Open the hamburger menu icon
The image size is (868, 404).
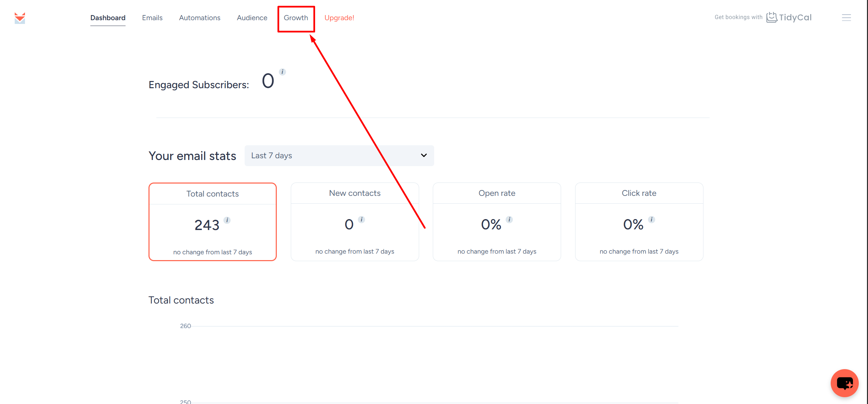pyautogui.click(x=846, y=18)
